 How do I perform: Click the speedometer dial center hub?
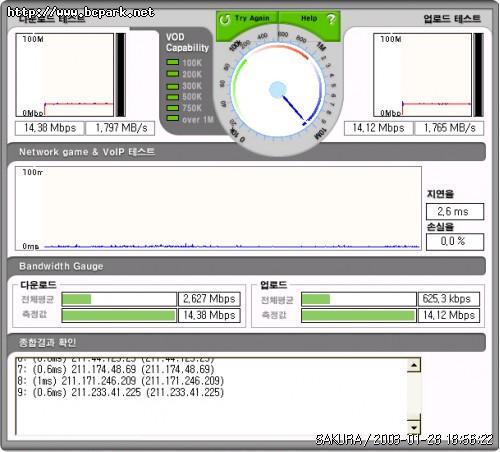277,90
